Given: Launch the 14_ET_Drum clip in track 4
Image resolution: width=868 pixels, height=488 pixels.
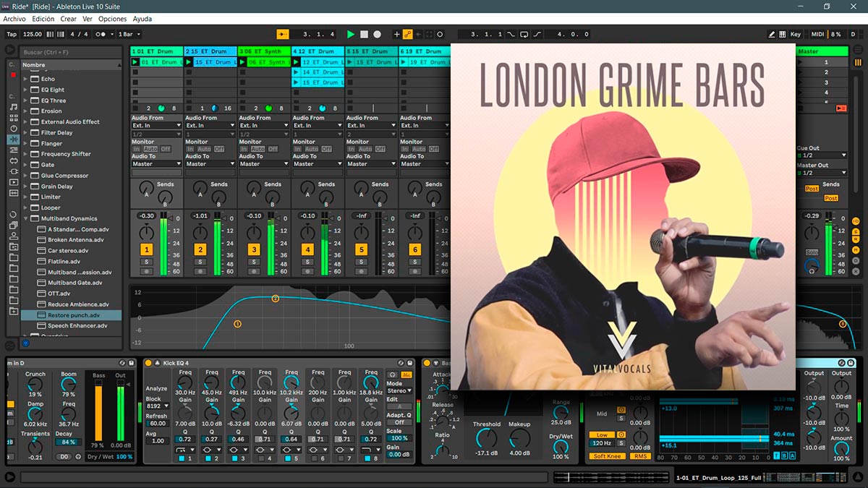Looking at the screenshot, I should click(x=296, y=72).
